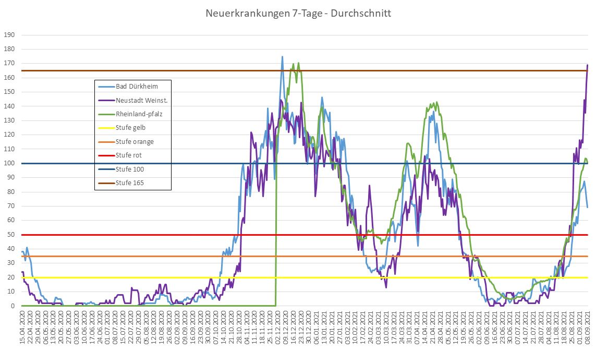Click the green swatch beside Rheinland-pfalz

coord(105,114)
